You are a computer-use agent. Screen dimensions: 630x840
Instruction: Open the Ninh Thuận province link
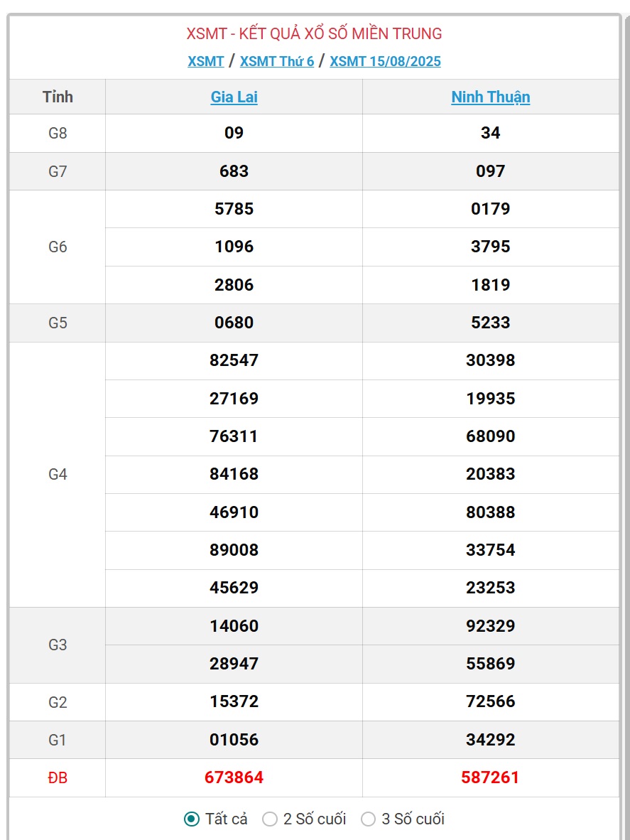[490, 97]
